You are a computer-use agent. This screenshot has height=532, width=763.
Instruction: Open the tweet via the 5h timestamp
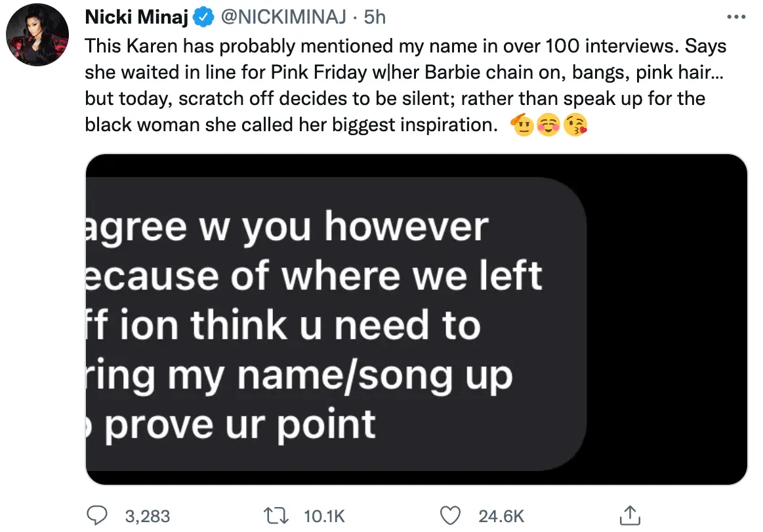[375, 17]
